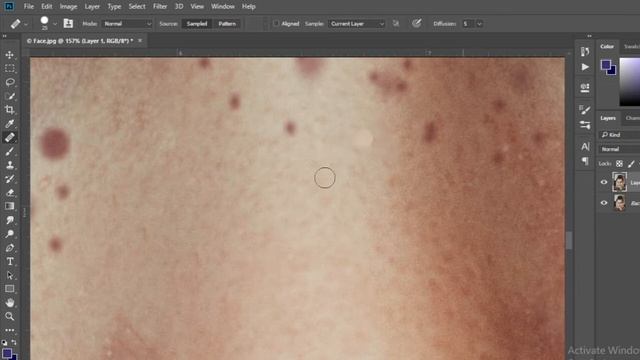The width and height of the screenshot is (640, 360).
Task: Close the Face.jpg document tab
Action: pos(140,40)
